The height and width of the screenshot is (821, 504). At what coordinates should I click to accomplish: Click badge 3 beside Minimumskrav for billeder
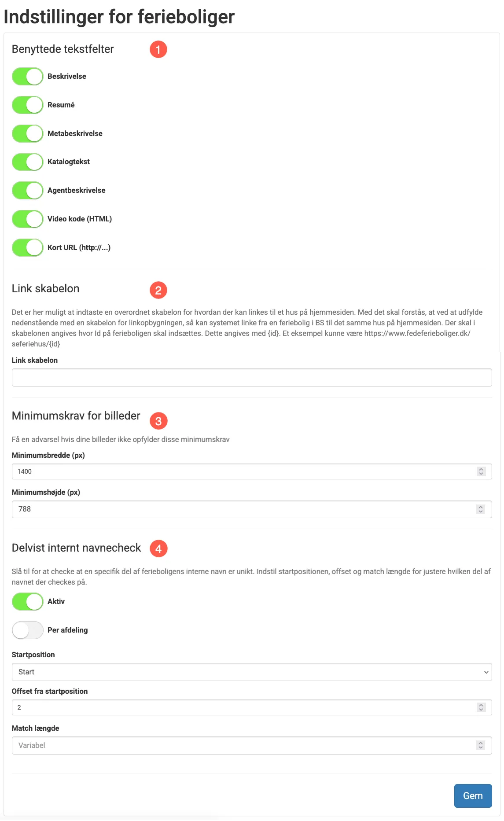click(x=159, y=421)
